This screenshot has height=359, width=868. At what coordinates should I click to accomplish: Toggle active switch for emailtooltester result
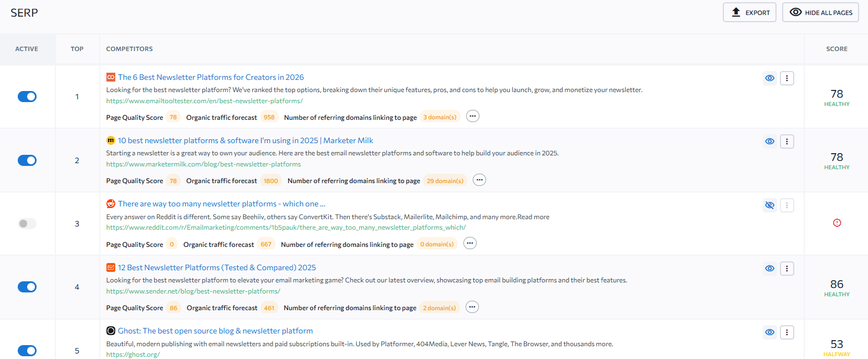coord(27,97)
